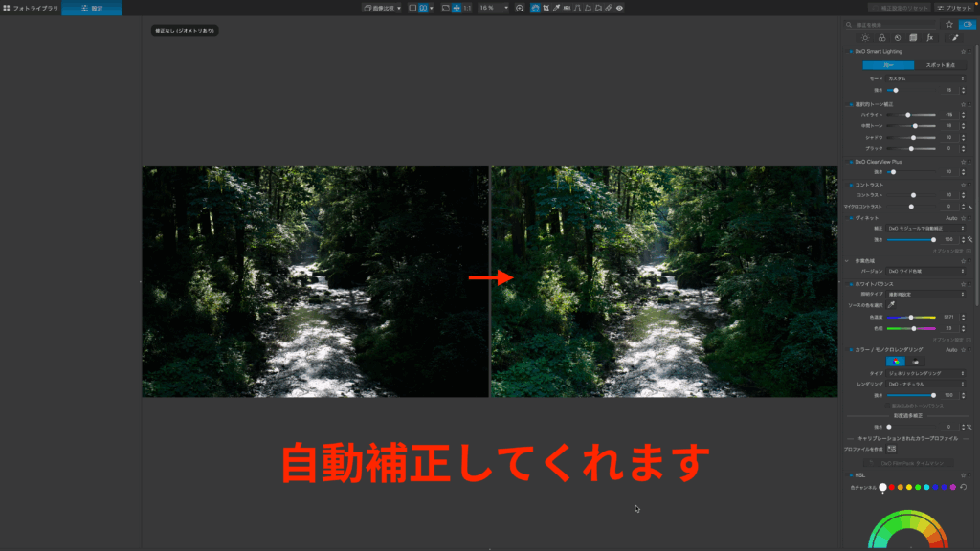This screenshot has width=980, height=551.
Task: Expand the 作業色域 section
Action: pyautogui.click(x=847, y=261)
